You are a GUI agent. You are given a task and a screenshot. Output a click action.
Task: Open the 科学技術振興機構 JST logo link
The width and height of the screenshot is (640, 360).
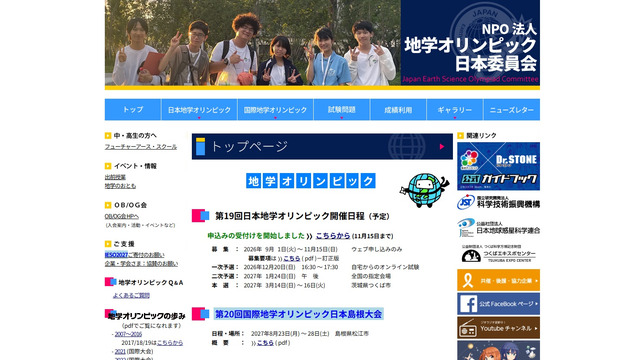pos(498,202)
